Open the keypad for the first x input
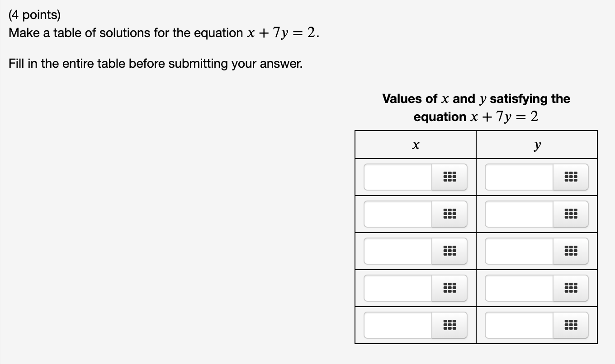 450,177
